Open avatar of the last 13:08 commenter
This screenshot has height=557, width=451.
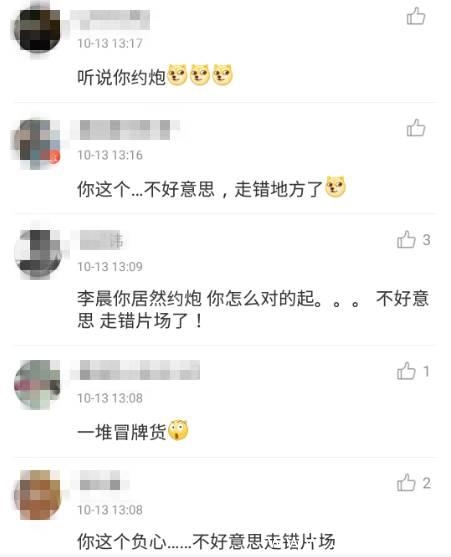point(37,495)
